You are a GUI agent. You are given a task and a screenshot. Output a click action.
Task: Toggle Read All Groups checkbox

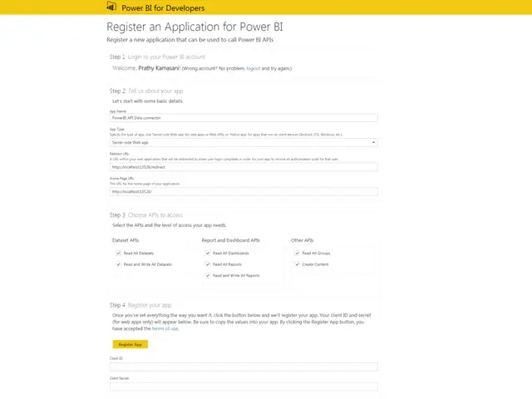click(297, 253)
